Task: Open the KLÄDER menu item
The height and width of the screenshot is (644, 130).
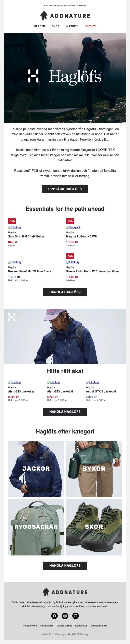Action: 40,26
